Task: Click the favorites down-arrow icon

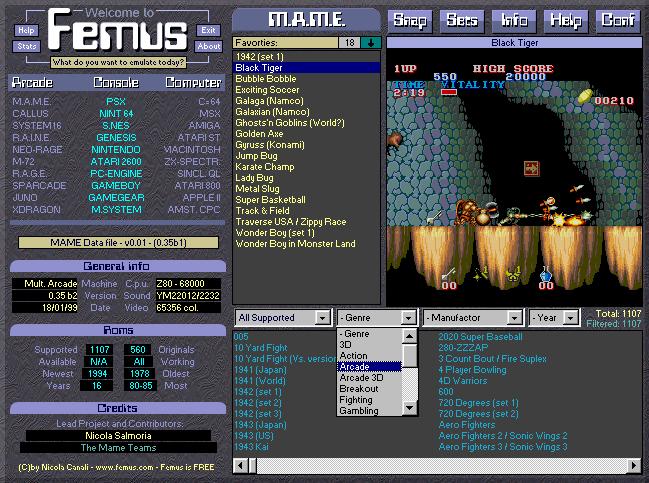Action: coord(370,43)
